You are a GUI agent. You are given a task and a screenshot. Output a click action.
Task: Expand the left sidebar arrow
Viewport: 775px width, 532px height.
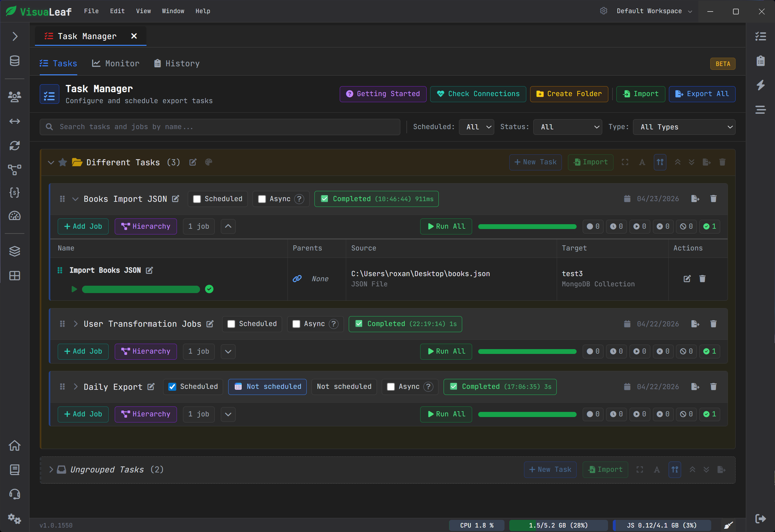15,36
